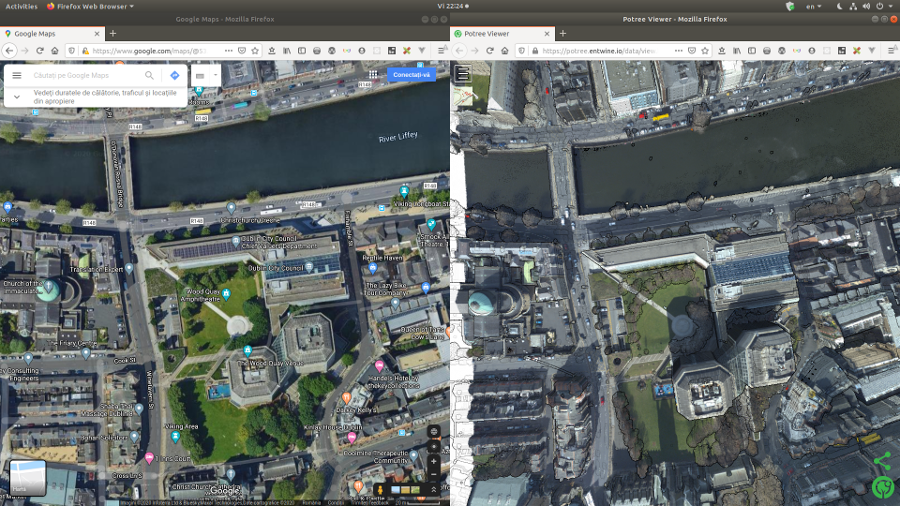The width and height of the screenshot is (900, 506).
Task: Bookmark the Potree page with the star
Action: click(x=705, y=50)
